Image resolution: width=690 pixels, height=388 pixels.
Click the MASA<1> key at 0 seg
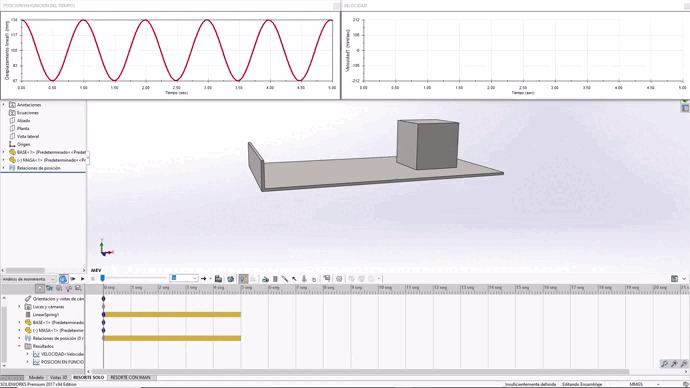(x=103, y=330)
